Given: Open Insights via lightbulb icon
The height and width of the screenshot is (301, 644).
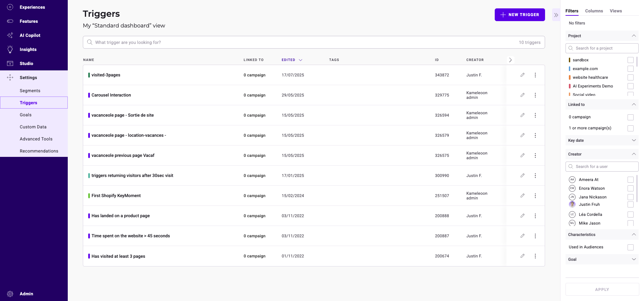Looking at the screenshot, I should click(x=10, y=49).
